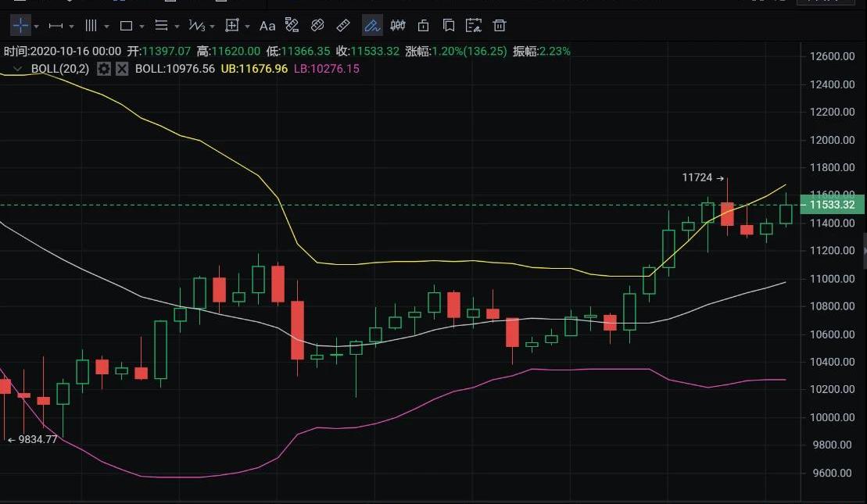Click the 11724 high price marker
This screenshot has height=504, width=867.
697,178
